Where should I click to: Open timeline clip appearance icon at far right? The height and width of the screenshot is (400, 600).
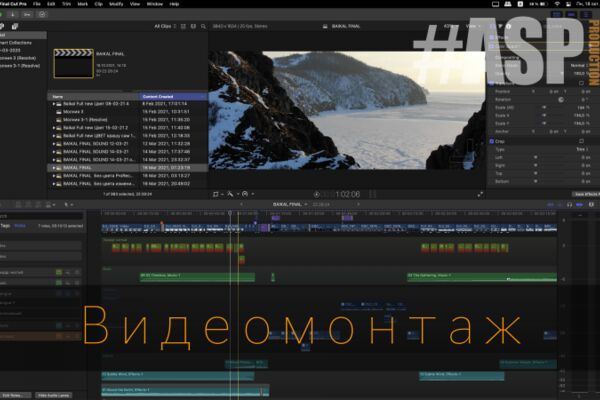click(x=591, y=205)
